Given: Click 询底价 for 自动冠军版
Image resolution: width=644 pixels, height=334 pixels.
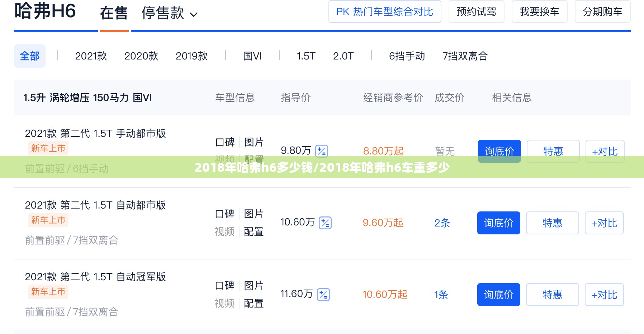Looking at the screenshot, I should tap(499, 295).
